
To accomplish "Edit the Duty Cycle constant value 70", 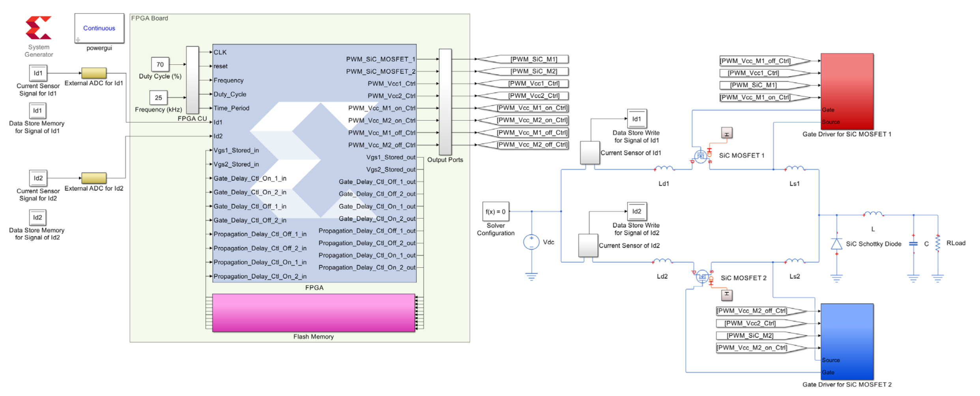I will (x=160, y=64).
